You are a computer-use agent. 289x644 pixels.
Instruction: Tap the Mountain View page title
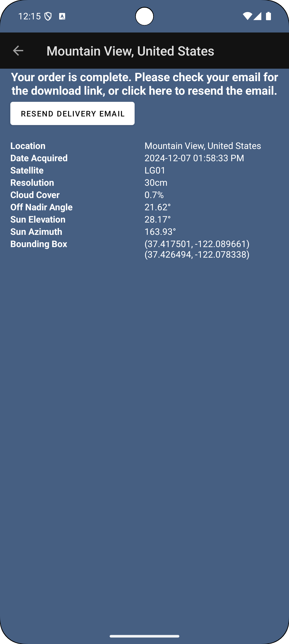click(130, 51)
